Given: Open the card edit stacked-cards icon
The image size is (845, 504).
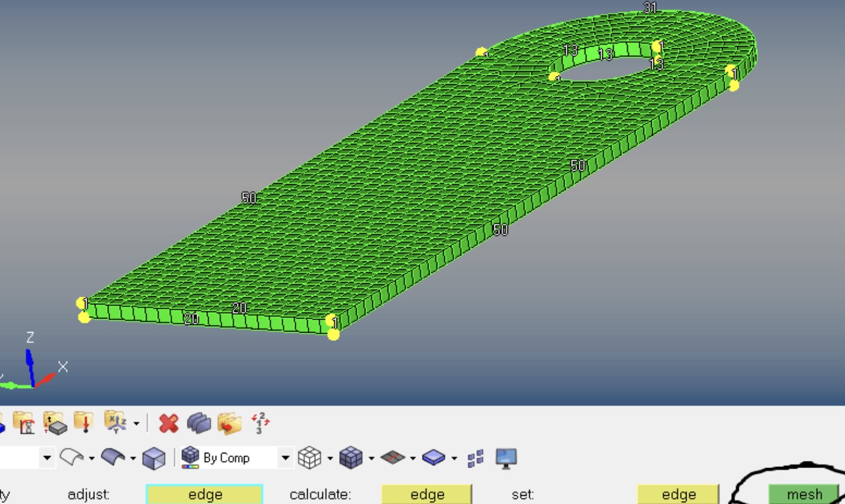Looking at the screenshot, I should [199, 423].
